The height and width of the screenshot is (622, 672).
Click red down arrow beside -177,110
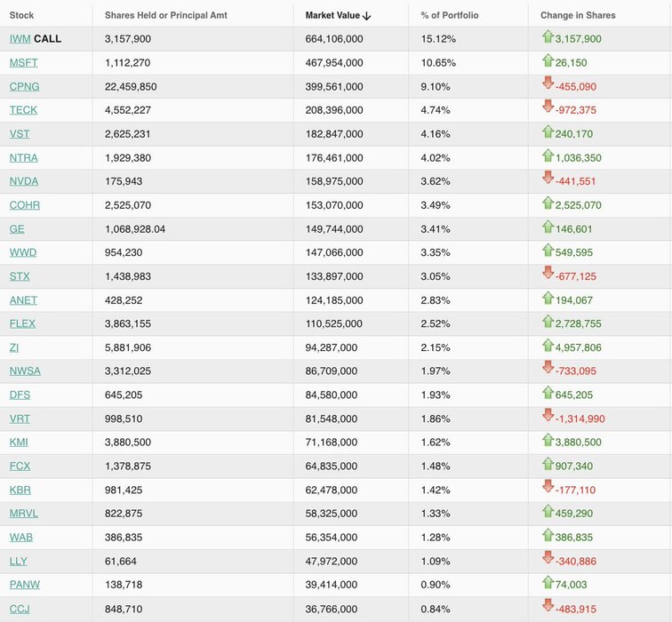click(548, 486)
